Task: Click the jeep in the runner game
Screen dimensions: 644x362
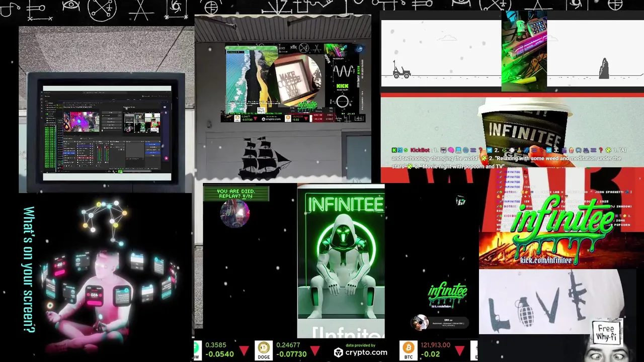Action: point(401,70)
